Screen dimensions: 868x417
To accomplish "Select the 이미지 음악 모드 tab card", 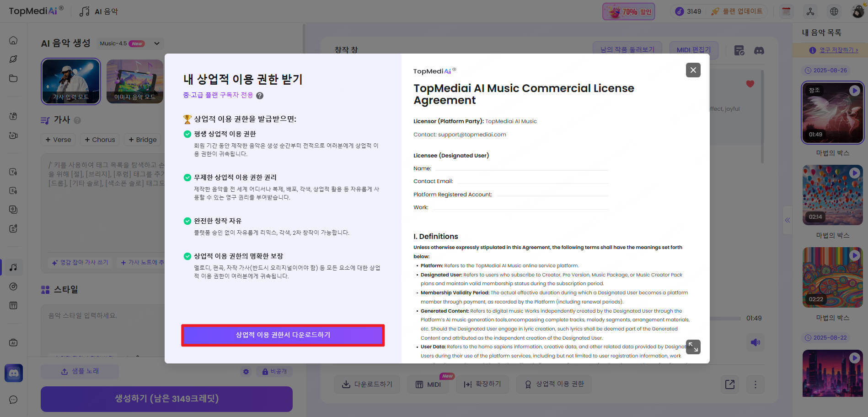I will coord(134,81).
